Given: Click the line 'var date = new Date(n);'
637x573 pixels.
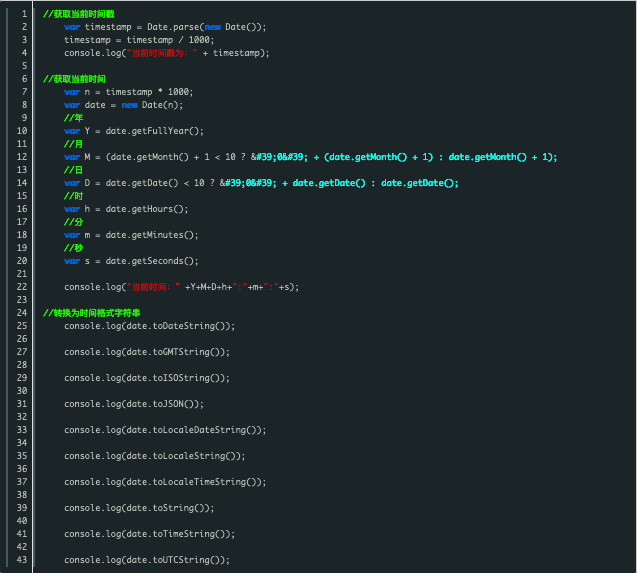Looking at the screenshot, I should [124, 105].
